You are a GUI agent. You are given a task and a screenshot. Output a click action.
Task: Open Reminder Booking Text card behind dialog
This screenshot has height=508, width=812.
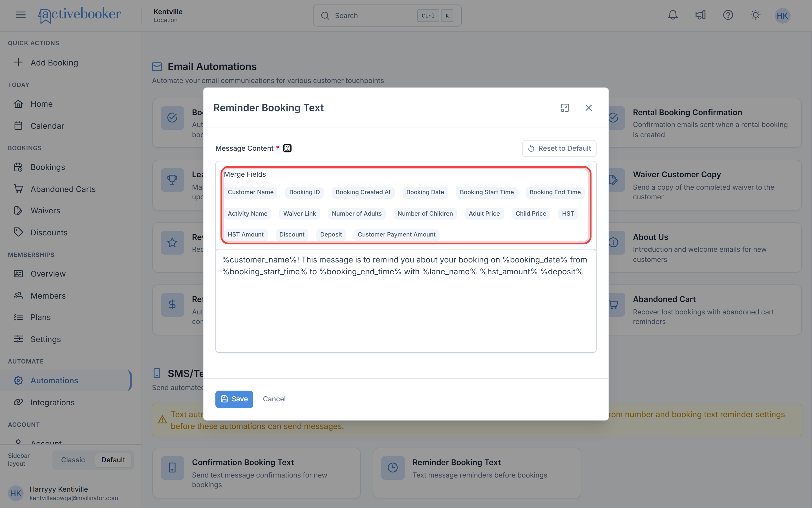coord(477,473)
